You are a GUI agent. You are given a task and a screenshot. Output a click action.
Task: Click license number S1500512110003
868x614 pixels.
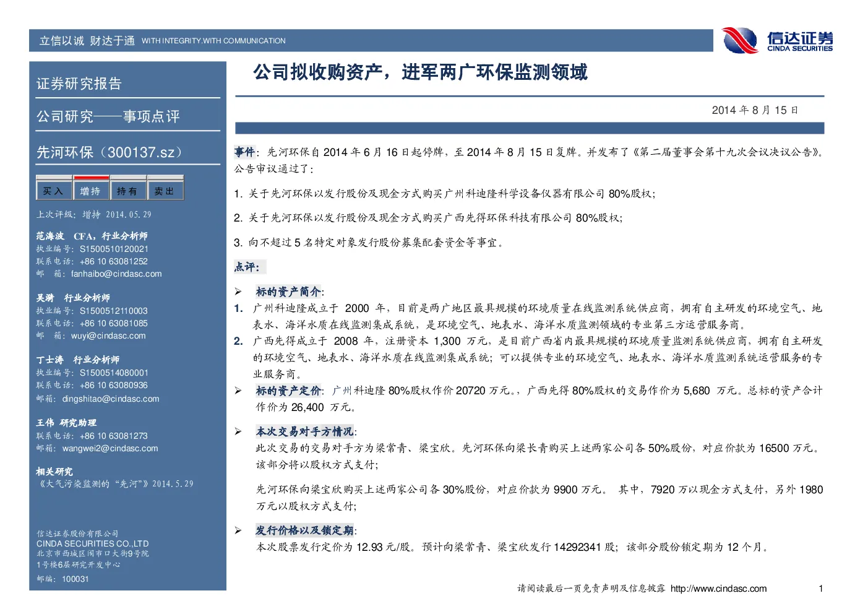114,311
